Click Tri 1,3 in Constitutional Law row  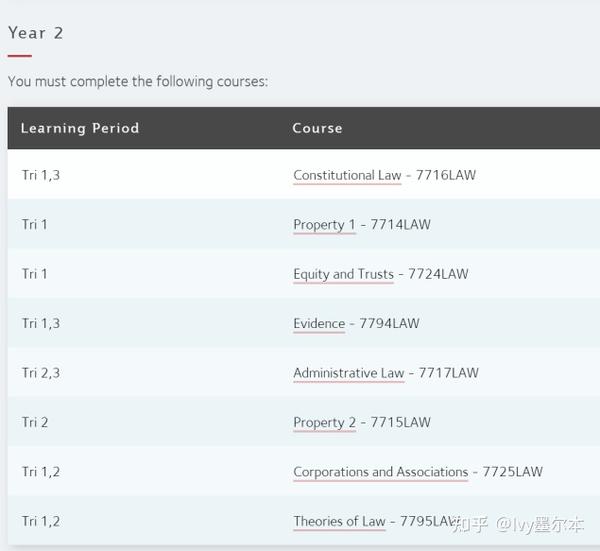[x=41, y=175]
